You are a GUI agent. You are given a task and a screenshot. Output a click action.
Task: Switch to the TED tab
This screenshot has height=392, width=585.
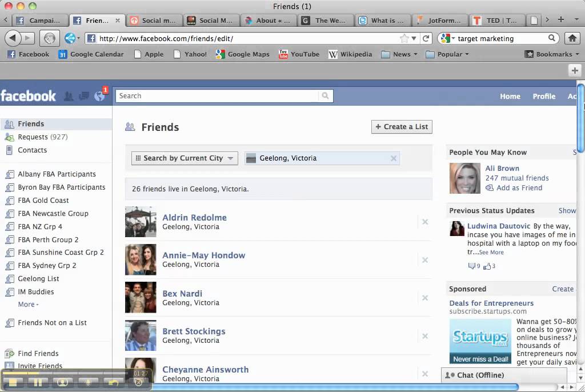(x=497, y=21)
